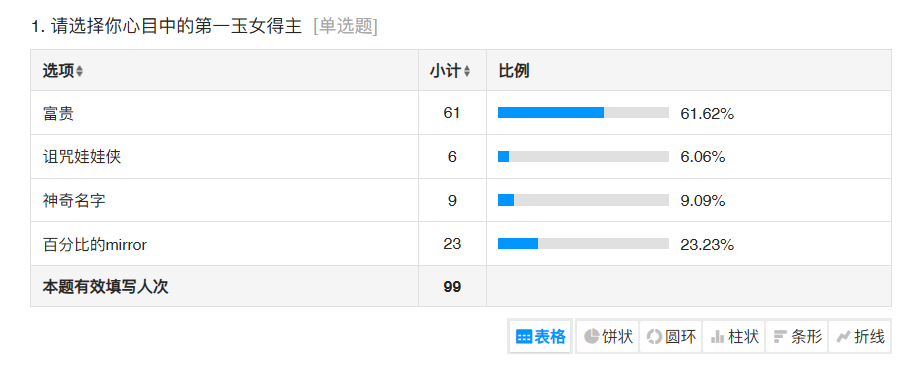Sort by the 小计 column arrows
The width and height of the screenshot is (916, 372).
pos(467,71)
